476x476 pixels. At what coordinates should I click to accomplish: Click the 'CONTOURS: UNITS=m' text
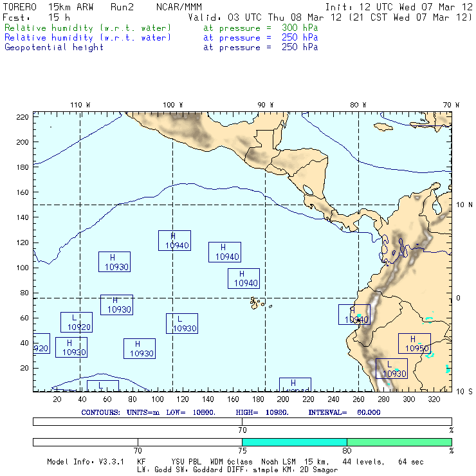click(x=120, y=412)
